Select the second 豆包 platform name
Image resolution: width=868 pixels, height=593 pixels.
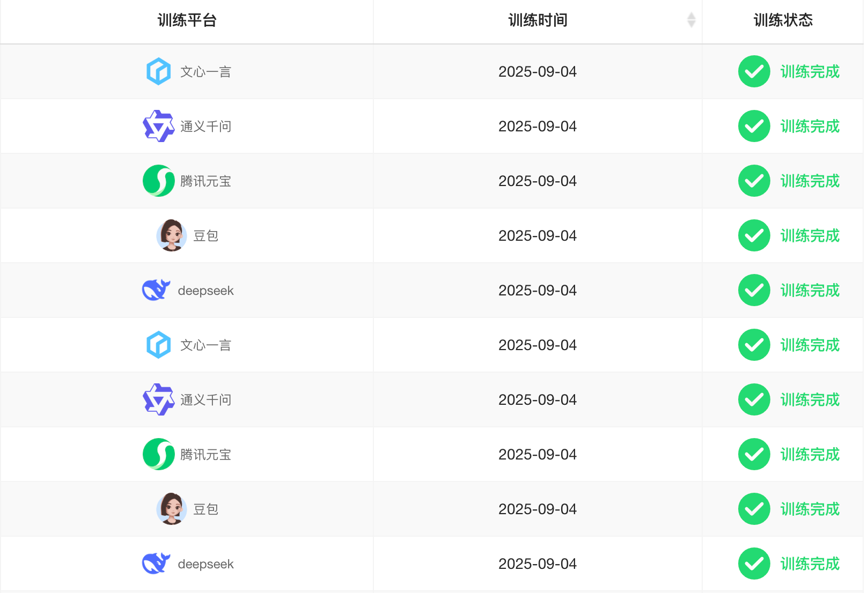205,509
